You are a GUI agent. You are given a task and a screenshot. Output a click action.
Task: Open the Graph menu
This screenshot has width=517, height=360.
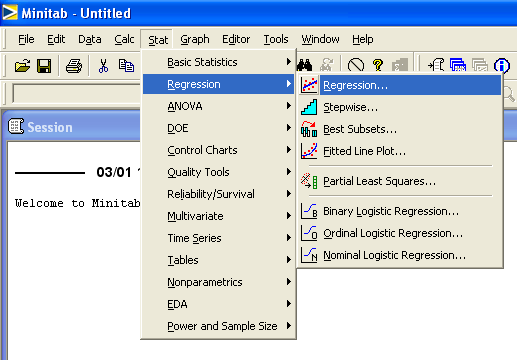tap(195, 39)
